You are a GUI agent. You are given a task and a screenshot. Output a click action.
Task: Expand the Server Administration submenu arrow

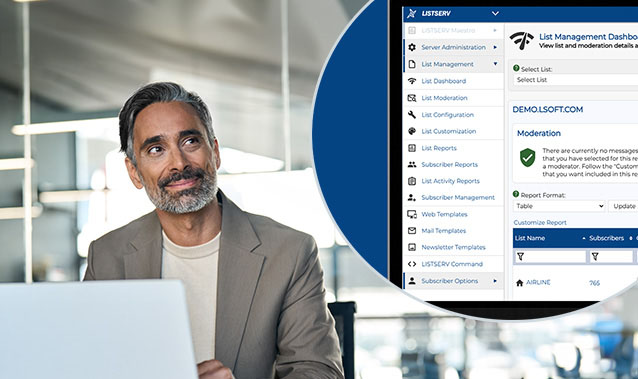495,47
